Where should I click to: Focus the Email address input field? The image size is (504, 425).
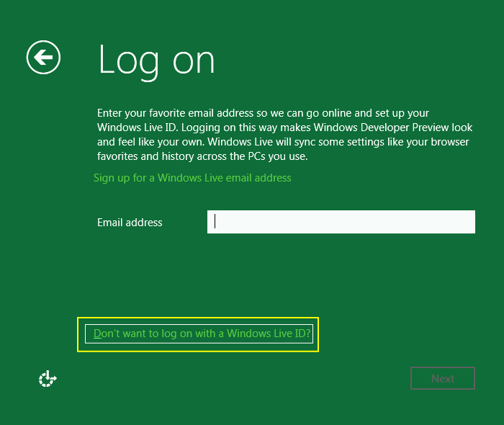[x=341, y=222]
